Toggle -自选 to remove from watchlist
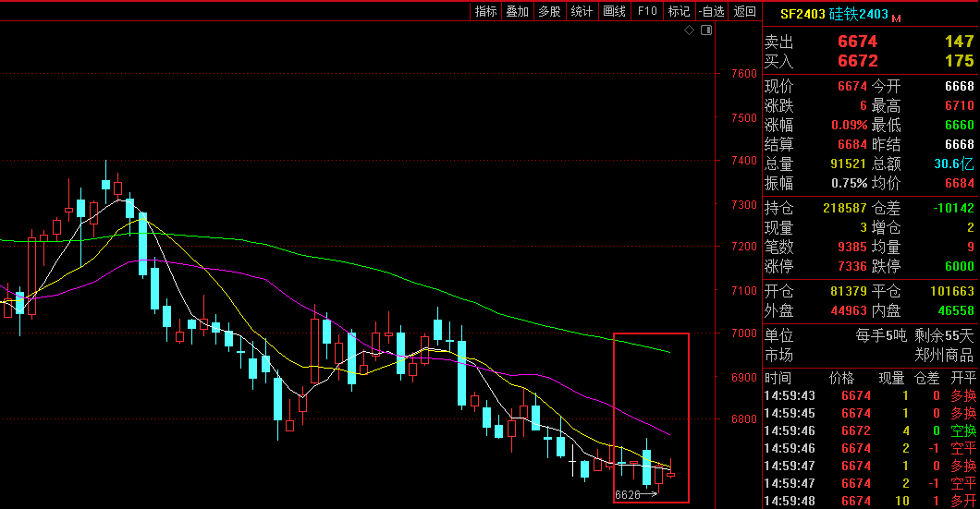Screen dimensions: 980x509 click(x=711, y=11)
